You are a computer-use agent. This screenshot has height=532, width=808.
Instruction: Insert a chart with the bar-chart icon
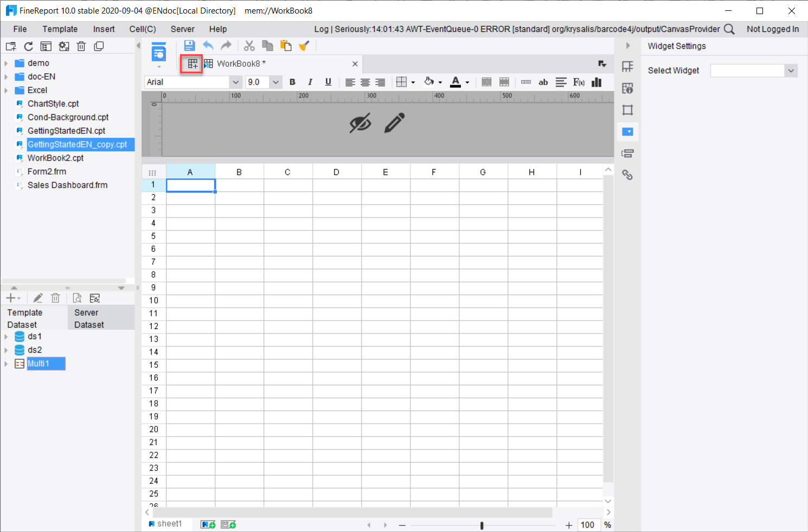point(597,82)
